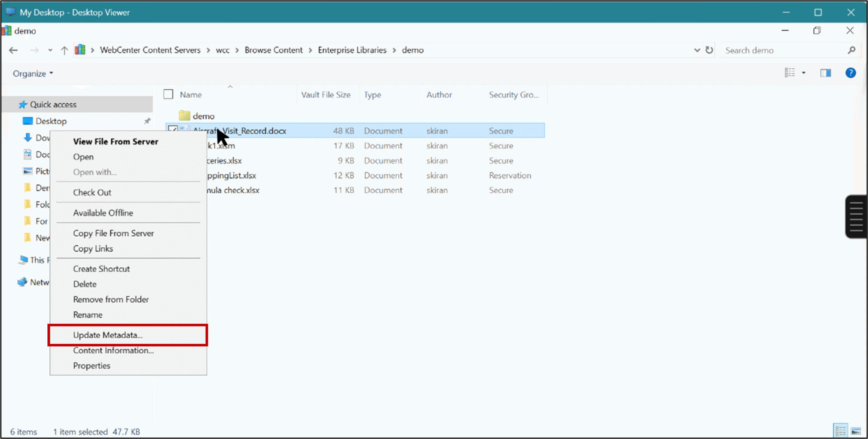Click the Refresh icon in the address bar

click(x=709, y=50)
